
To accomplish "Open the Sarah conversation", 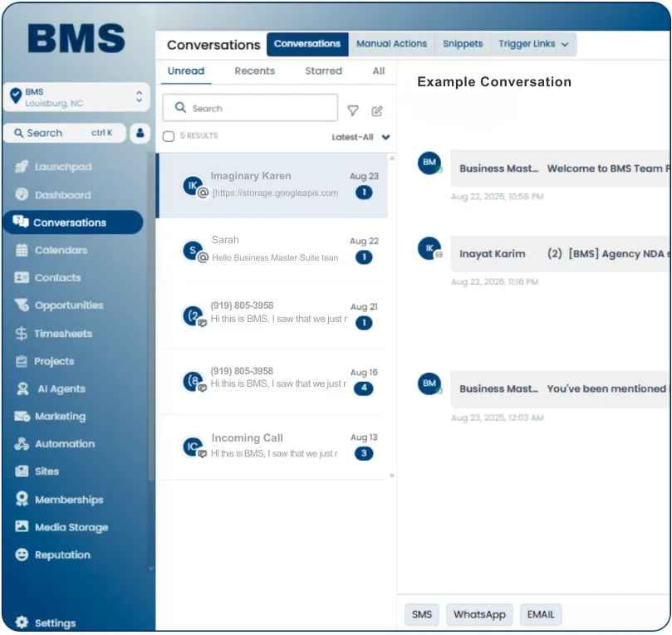I will click(272, 251).
